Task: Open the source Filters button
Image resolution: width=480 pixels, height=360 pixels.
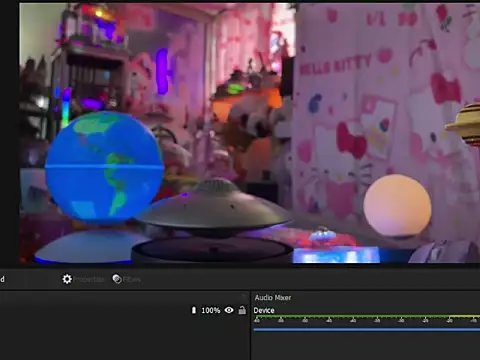Action: (127, 279)
